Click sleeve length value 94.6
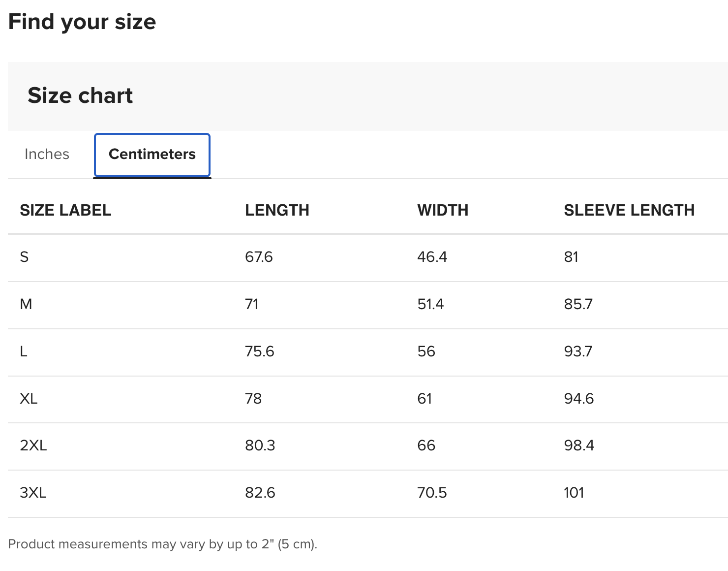Viewport: 728px width, 571px height. (x=578, y=398)
